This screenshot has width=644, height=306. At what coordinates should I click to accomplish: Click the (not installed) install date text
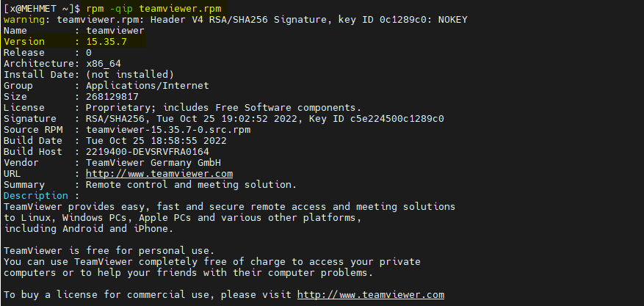coord(130,75)
